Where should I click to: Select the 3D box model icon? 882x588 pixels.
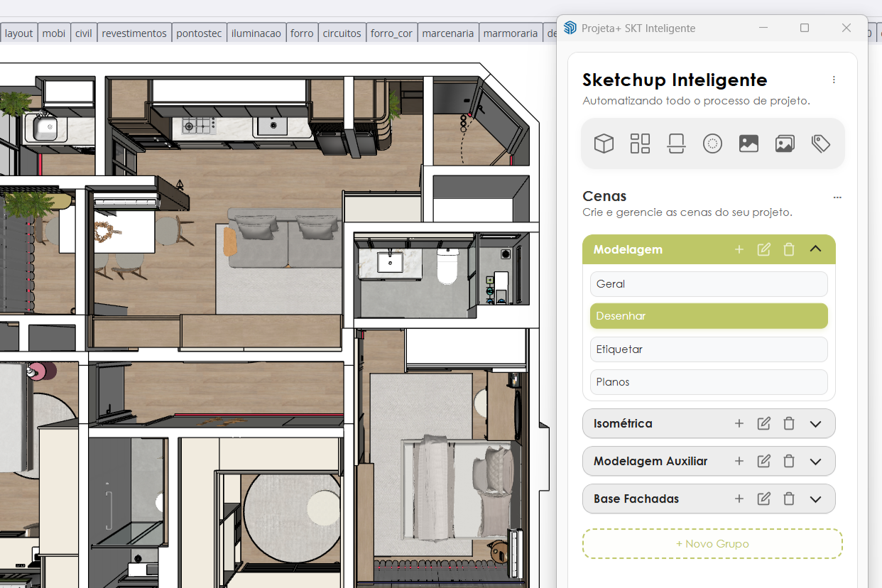pyautogui.click(x=604, y=143)
